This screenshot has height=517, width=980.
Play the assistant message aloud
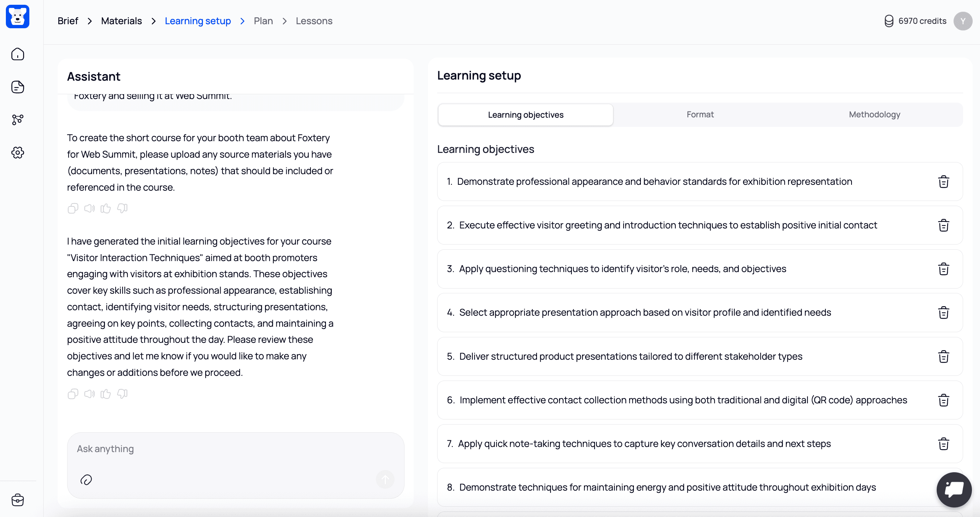[x=89, y=394]
